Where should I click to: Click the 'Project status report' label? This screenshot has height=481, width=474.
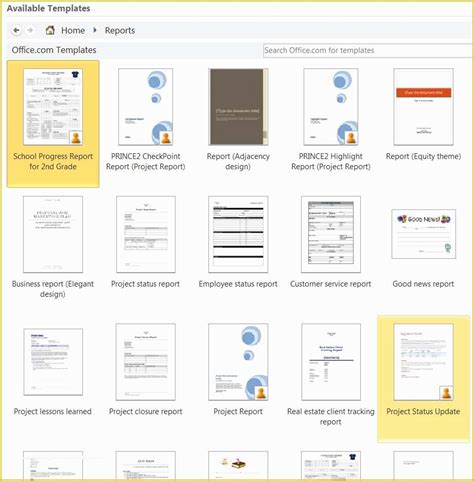pos(145,284)
